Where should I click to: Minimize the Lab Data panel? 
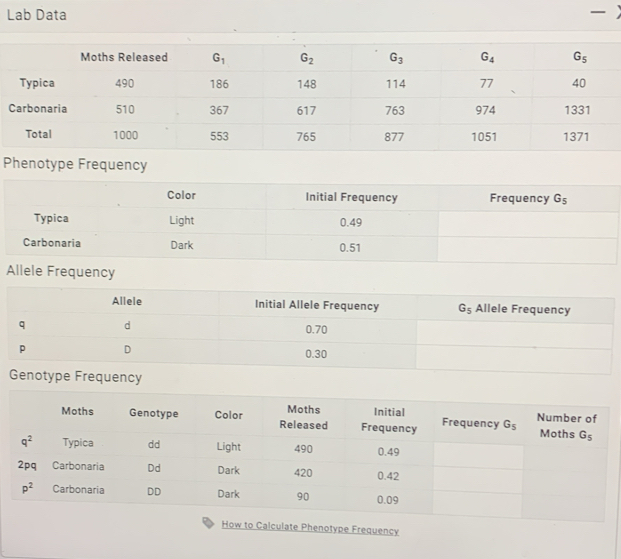click(x=598, y=12)
